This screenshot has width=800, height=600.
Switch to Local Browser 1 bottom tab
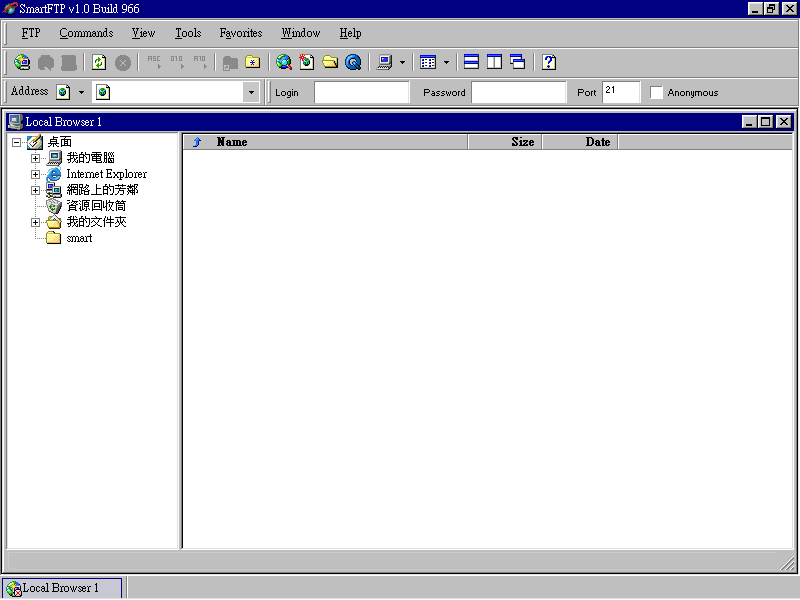click(62, 588)
